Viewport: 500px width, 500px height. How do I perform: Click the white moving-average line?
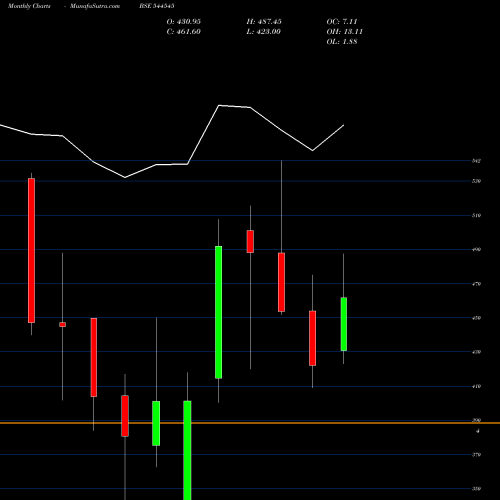(x=203, y=135)
